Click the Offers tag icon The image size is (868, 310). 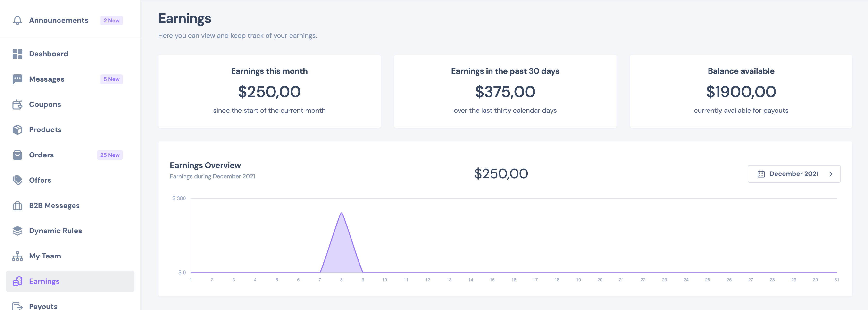(17, 180)
